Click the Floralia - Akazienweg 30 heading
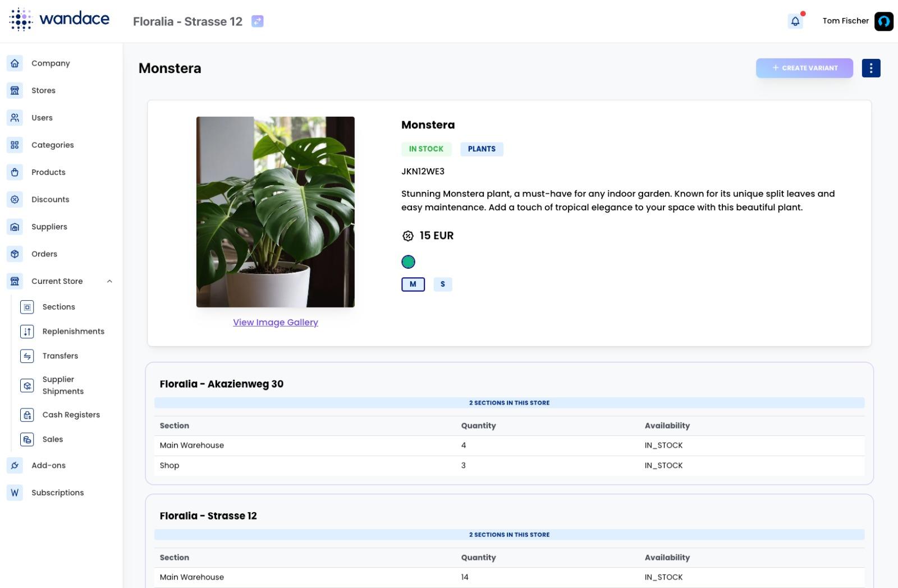The image size is (898, 588). 222,384
